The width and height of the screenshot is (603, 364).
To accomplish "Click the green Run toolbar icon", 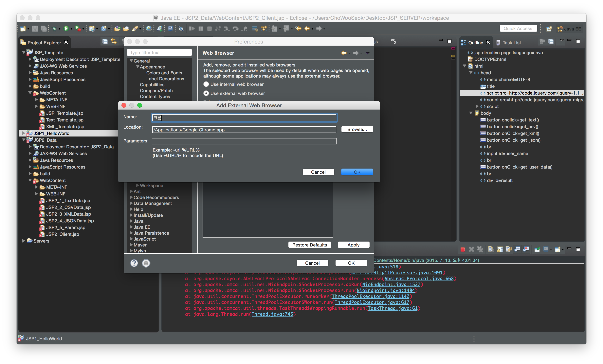I will (x=66, y=29).
